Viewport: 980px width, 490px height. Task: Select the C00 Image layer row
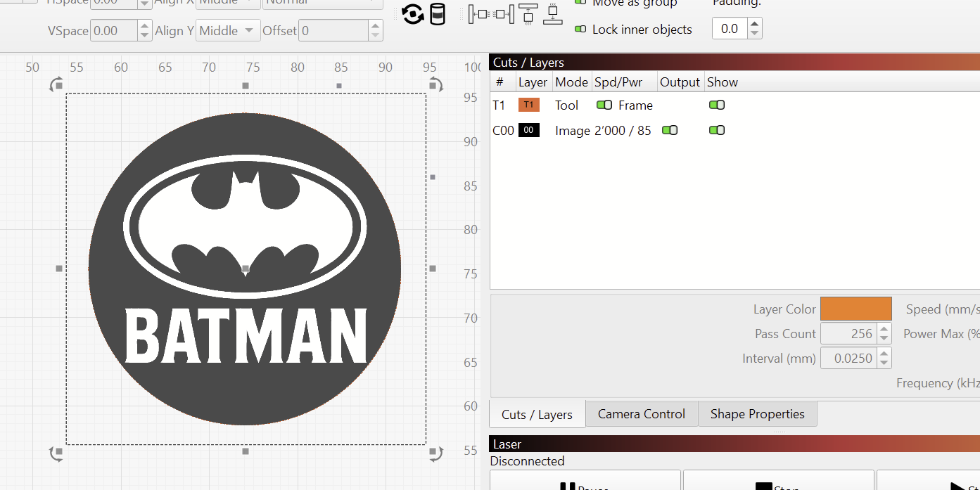570,131
